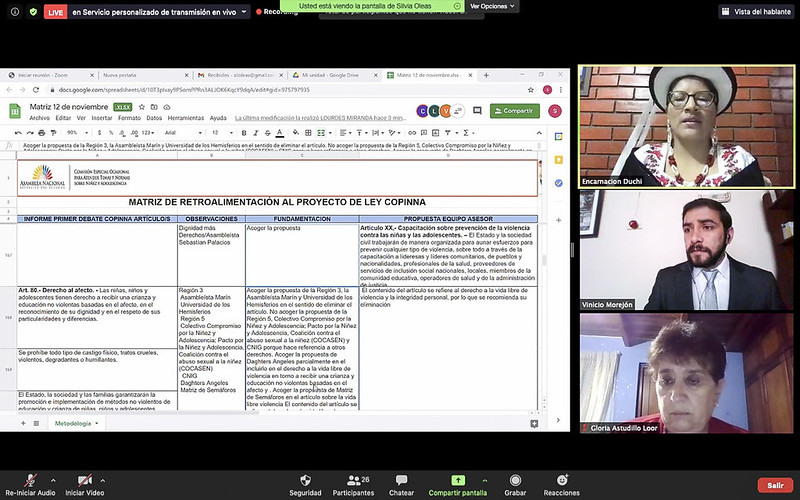Screen dimensions: 800x500
Task: Open the borders tool
Action: (x=308, y=133)
